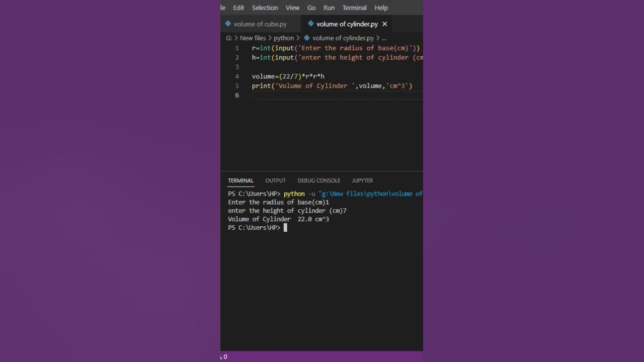Expand the breadcrumb ellipsis after volume of cylinder.py
Screen dimensions: 644x362
[x=384, y=38]
